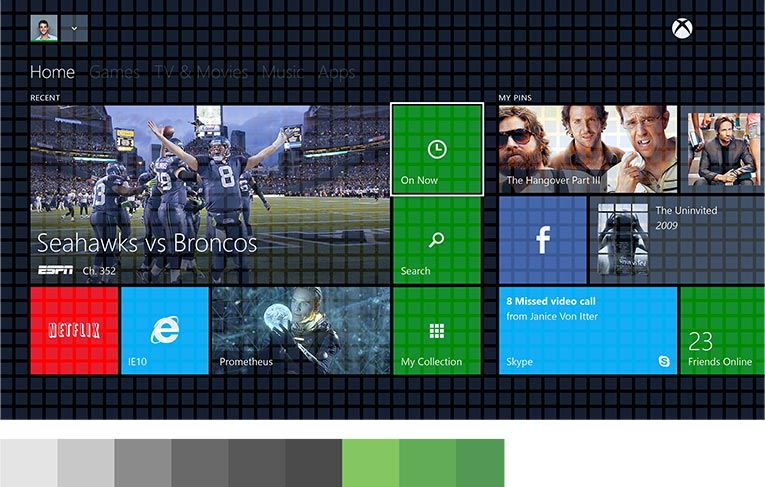Click the Xbox logo icon
The height and width of the screenshot is (487, 765).
[x=683, y=28]
